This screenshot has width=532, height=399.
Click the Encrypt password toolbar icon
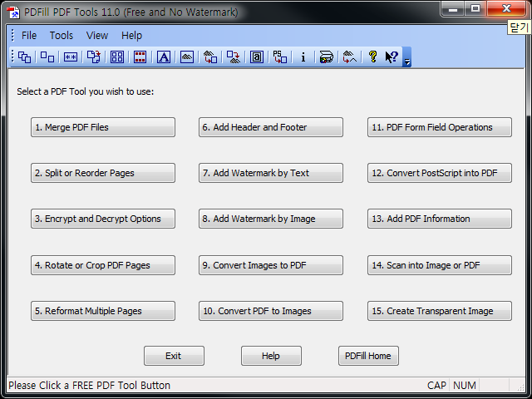pyautogui.click(x=71, y=57)
